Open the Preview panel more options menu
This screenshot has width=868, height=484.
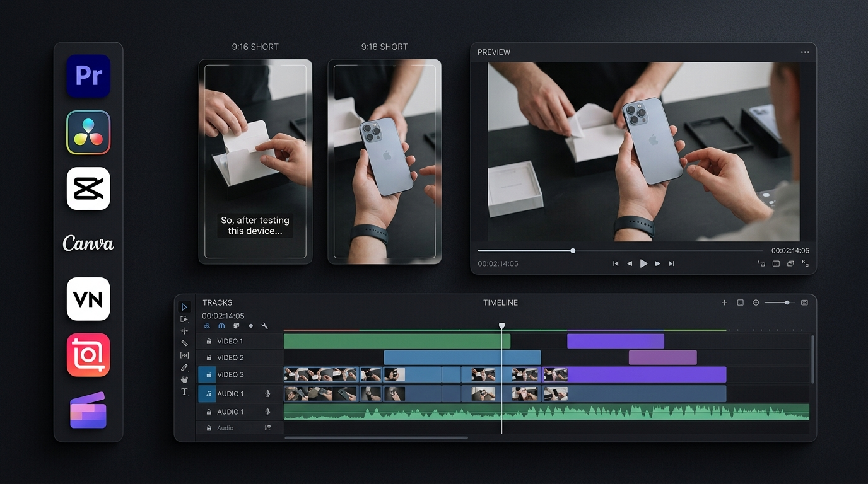click(x=805, y=52)
